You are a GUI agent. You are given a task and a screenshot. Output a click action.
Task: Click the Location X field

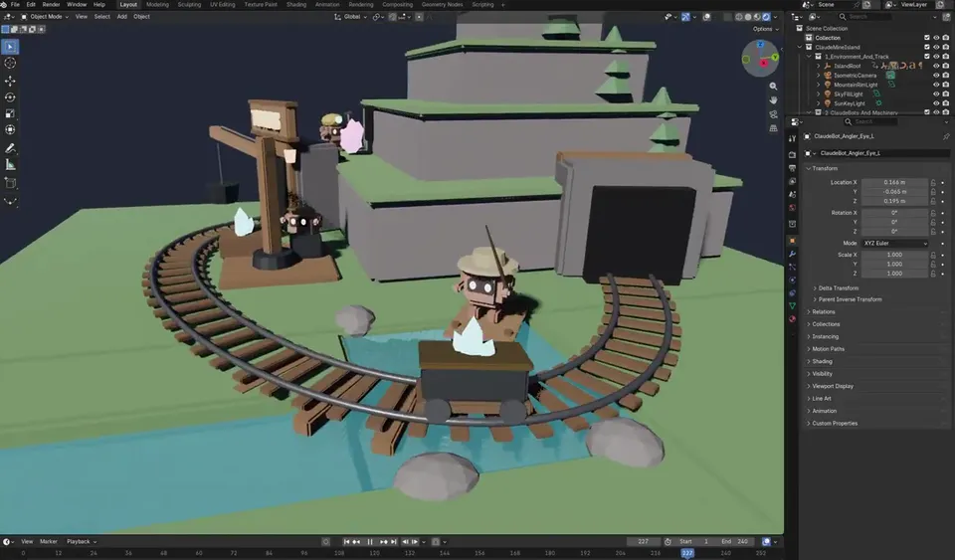pyautogui.click(x=894, y=183)
